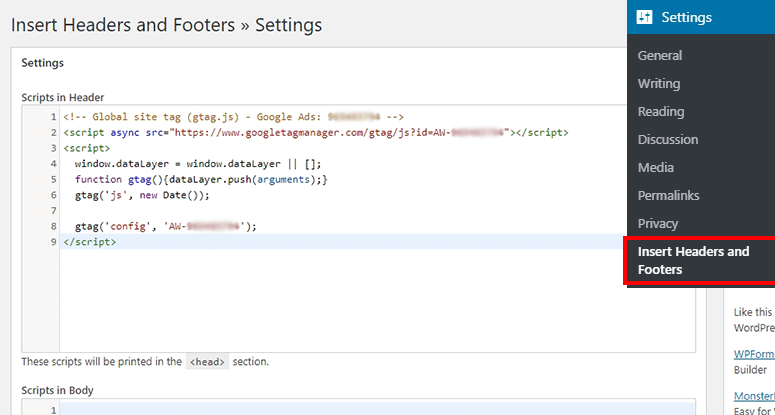
Task: Click the Scripts in Header label
Action: [x=63, y=97]
